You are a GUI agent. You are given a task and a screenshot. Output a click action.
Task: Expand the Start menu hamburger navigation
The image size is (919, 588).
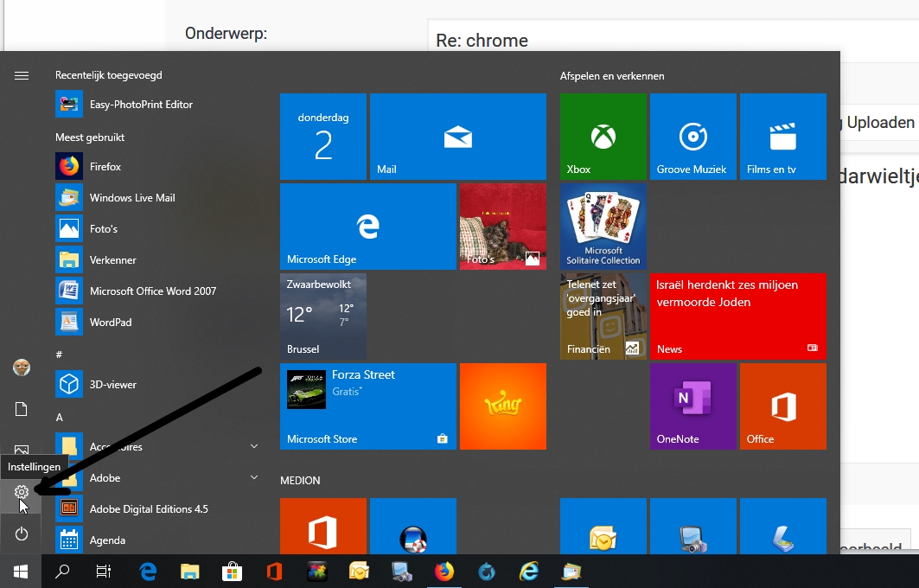22,76
